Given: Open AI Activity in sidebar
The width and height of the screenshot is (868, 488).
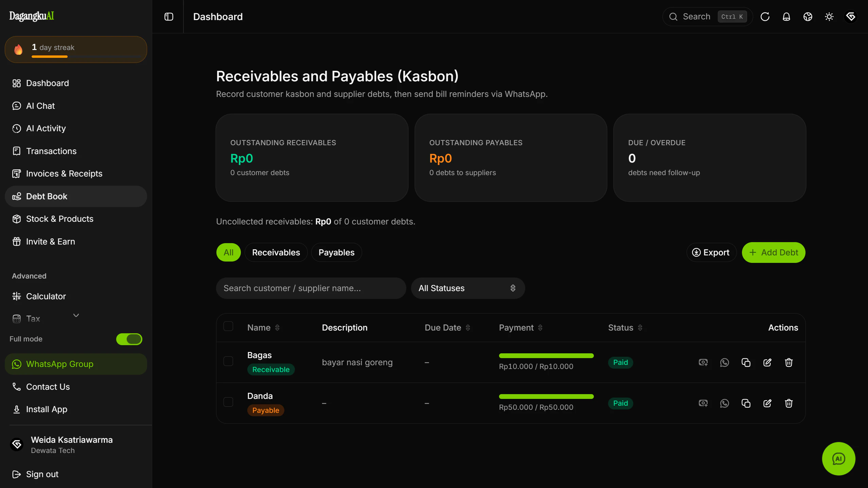Looking at the screenshot, I should pos(76,128).
